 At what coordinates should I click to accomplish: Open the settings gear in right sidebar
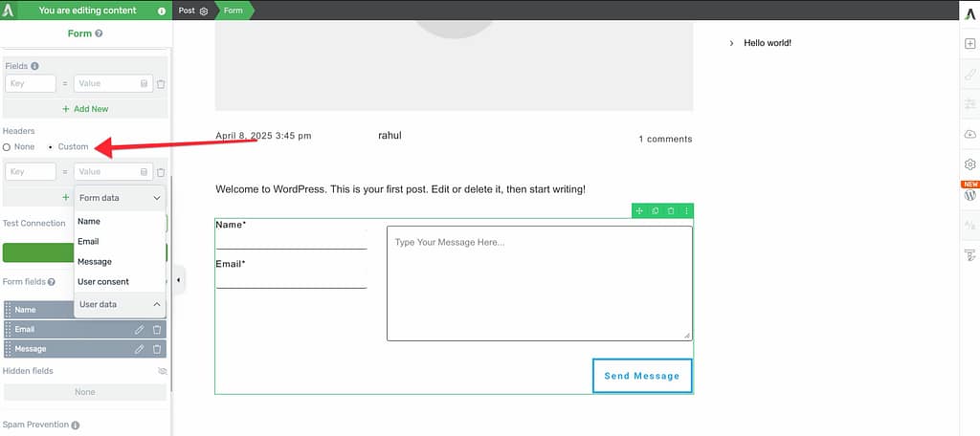(x=969, y=164)
